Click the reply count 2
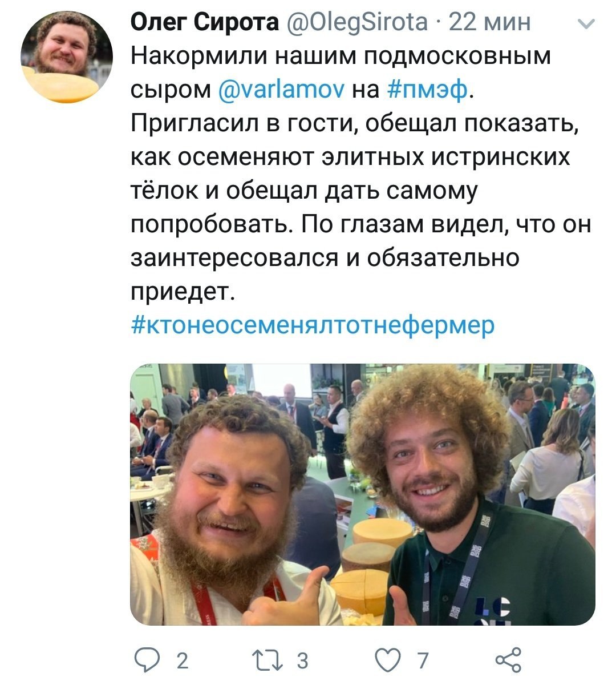 pyautogui.click(x=181, y=661)
